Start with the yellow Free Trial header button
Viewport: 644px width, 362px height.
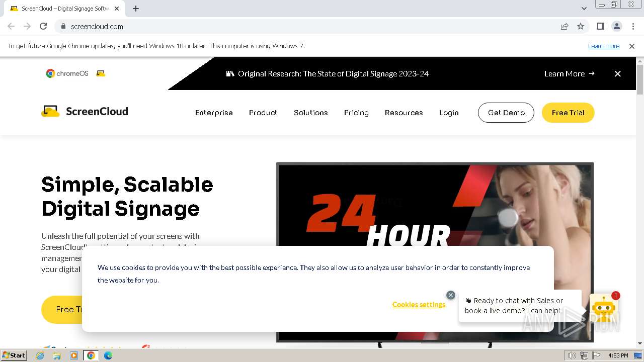[x=568, y=113]
